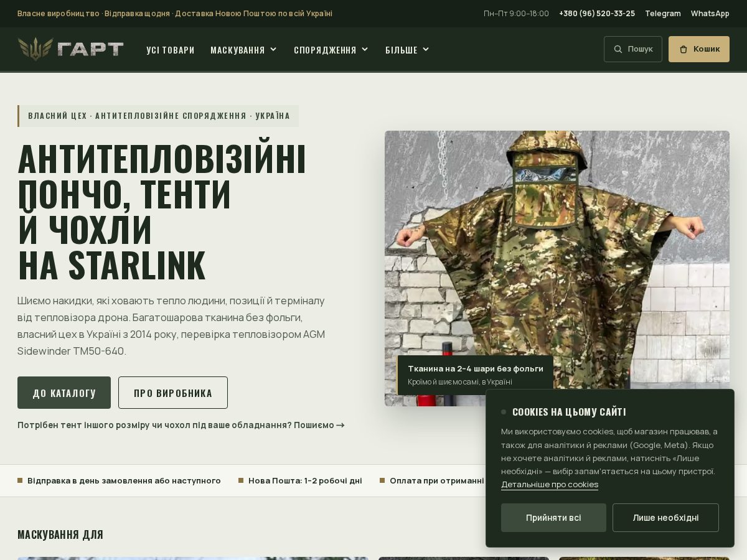Click the "Тканина на 2-4 шари без фольги" caption
The image size is (747, 560).
click(476, 369)
